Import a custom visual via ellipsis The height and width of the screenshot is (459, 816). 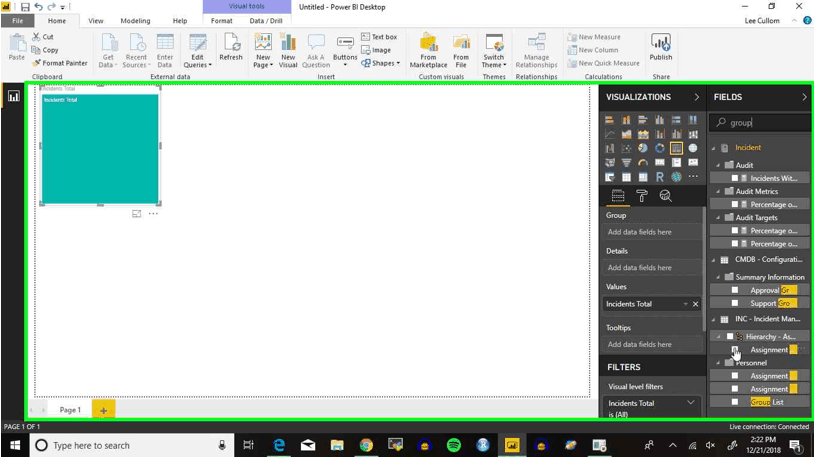pos(693,177)
